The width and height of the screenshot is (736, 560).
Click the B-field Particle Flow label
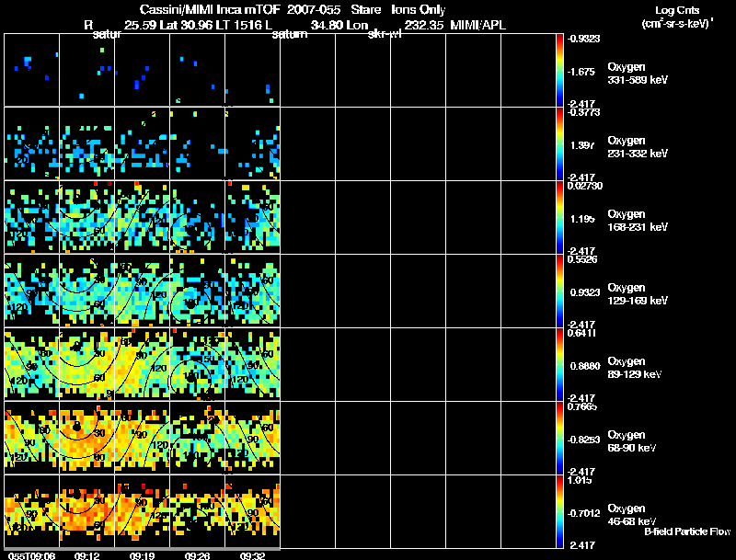click(686, 531)
